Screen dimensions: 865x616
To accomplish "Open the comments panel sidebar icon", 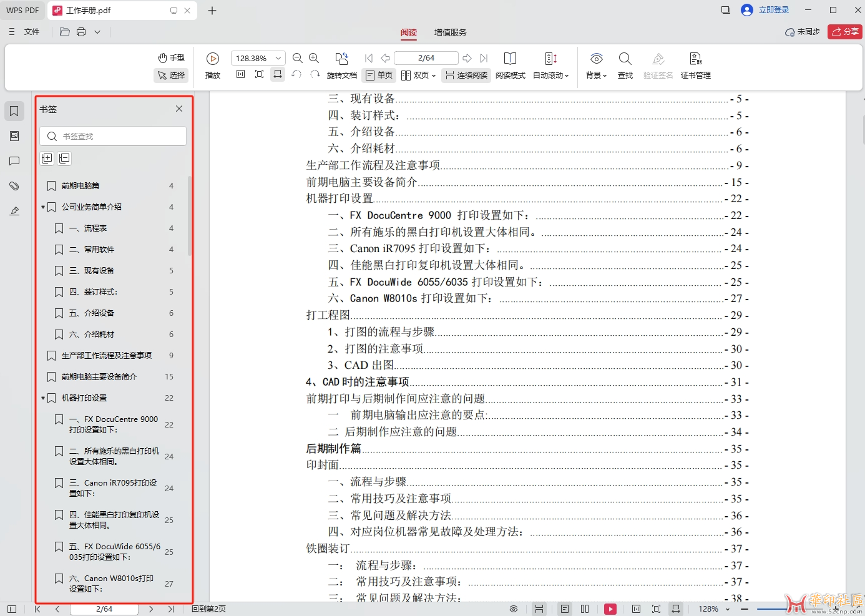I will pos(14,161).
